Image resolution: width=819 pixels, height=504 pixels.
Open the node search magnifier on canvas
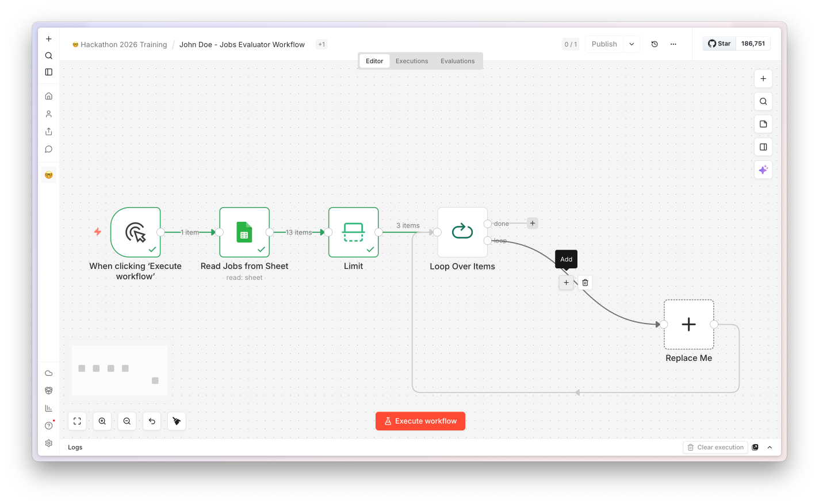coord(763,101)
